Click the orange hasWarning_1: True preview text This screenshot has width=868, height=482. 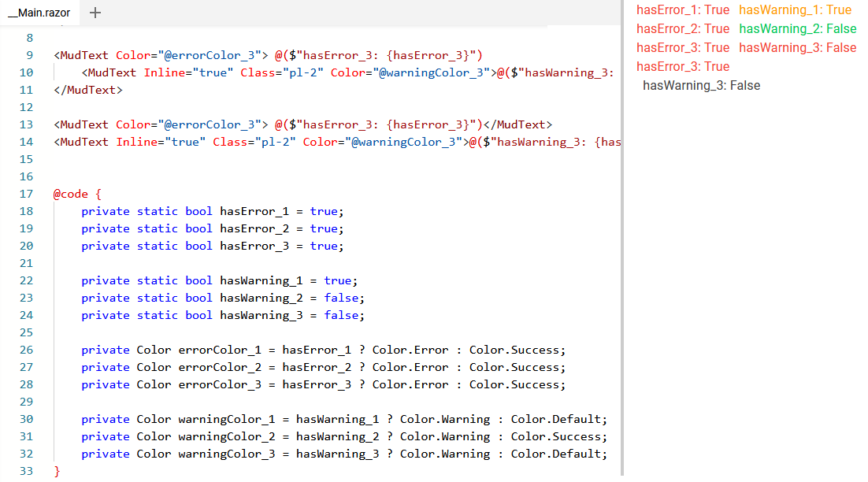(x=795, y=10)
